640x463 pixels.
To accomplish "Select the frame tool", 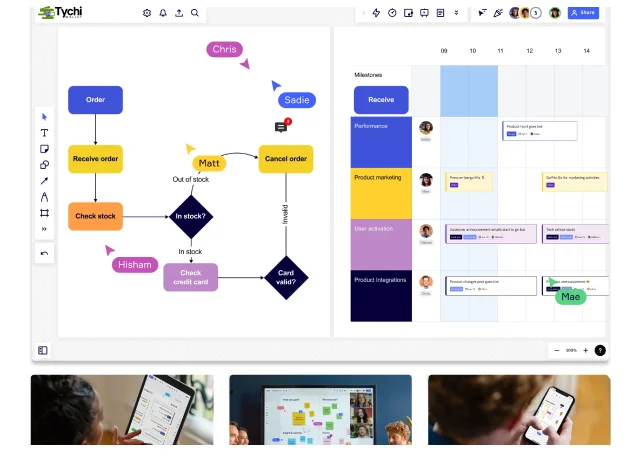I will (x=44, y=213).
